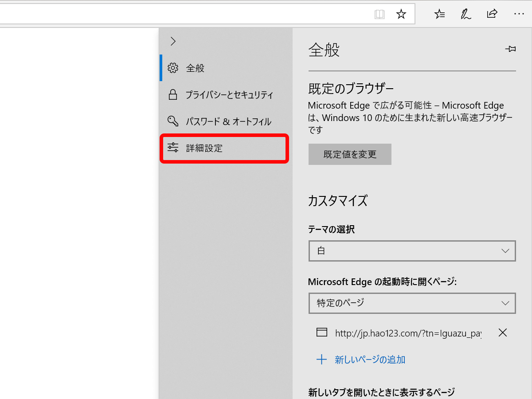Screen dimensions: 532x399
Task: Click 新しいページの追加 link
Action: coord(370,360)
